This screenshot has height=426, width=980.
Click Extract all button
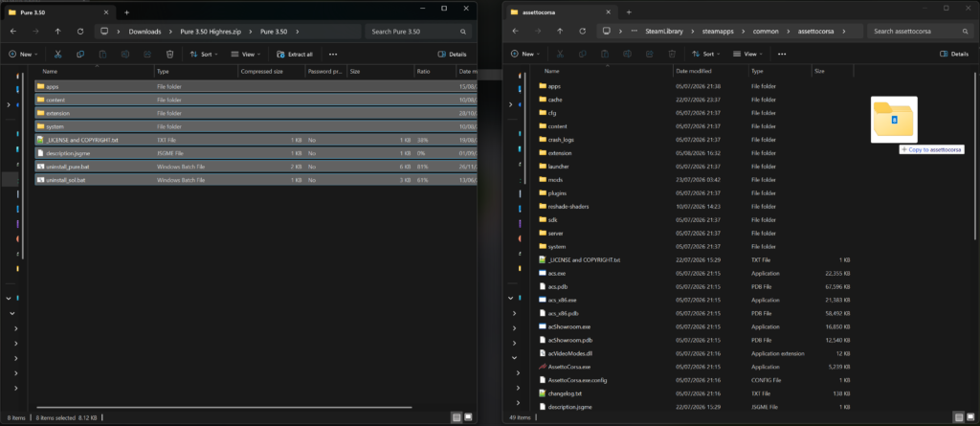[x=295, y=55]
